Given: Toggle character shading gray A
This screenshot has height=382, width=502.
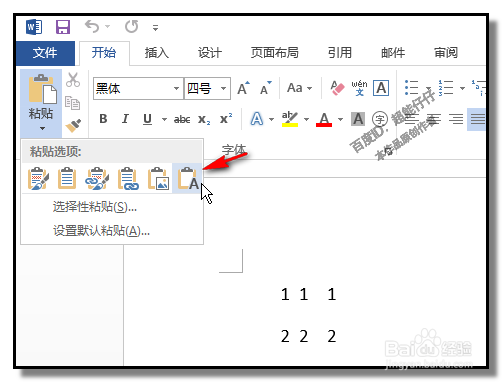Looking at the screenshot, I should click(358, 119).
